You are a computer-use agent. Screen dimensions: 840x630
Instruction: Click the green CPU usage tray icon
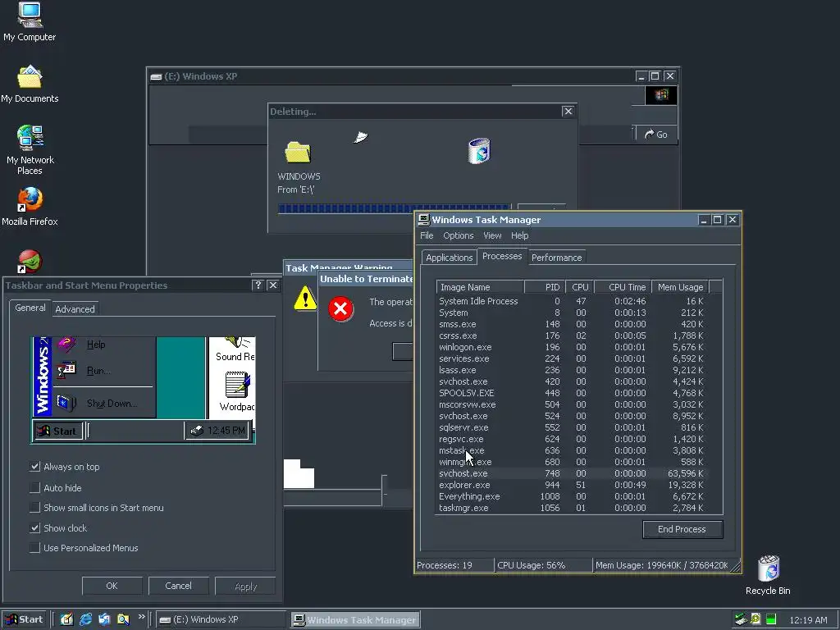tap(771, 619)
